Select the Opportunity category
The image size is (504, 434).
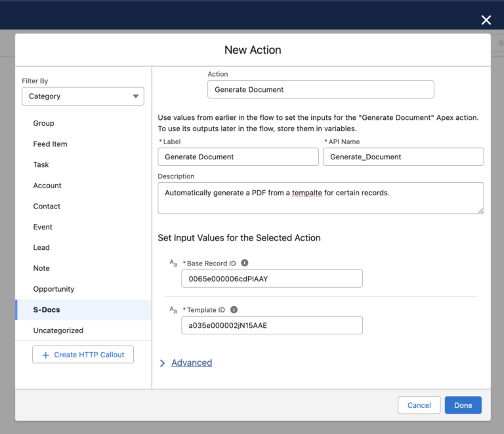tap(83, 289)
